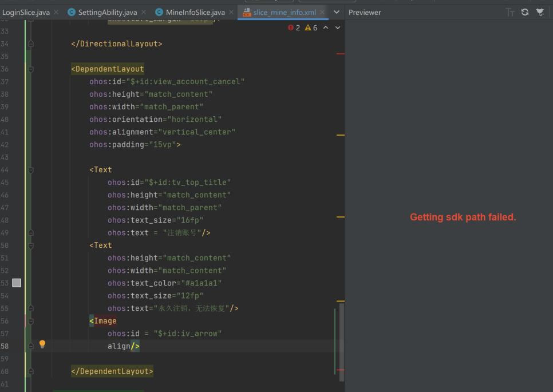Click the text_color "#a1a1a1" attribute
Screen dimensions: 553x392
[165, 283]
